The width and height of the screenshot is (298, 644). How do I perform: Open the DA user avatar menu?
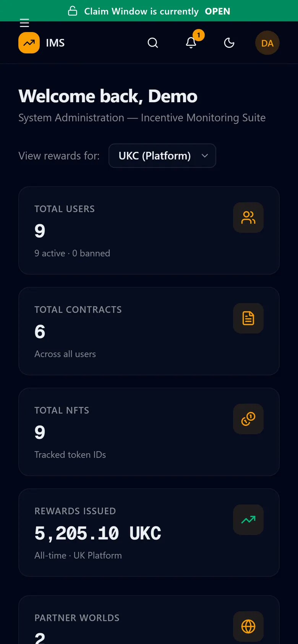pos(267,43)
